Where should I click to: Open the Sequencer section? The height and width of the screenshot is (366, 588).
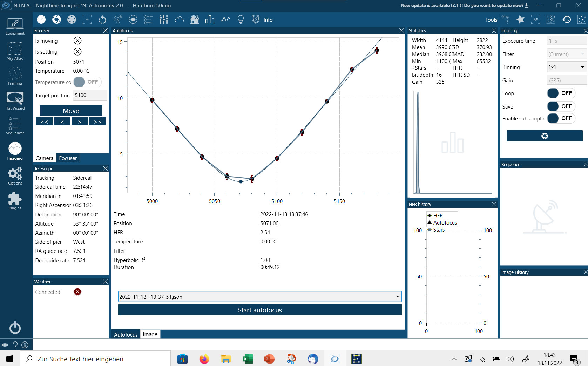(15, 126)
